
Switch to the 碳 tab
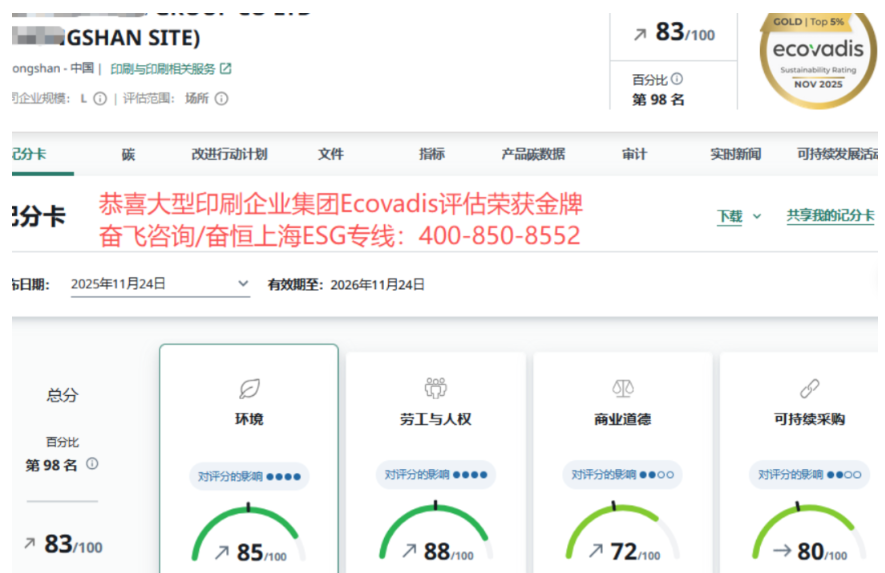(x=128, y=154)
